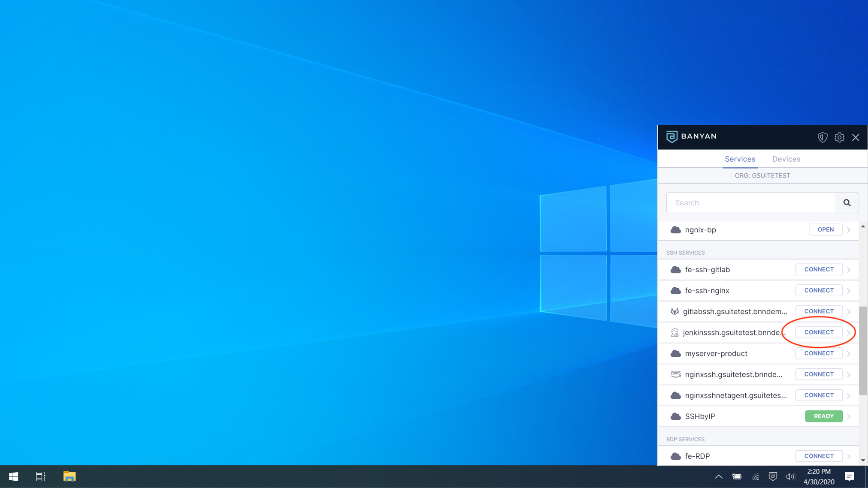Click the network Wi-Fi tray icon
Screen dimensions: 868x488
pyautogui.click(x=755, y=477)
